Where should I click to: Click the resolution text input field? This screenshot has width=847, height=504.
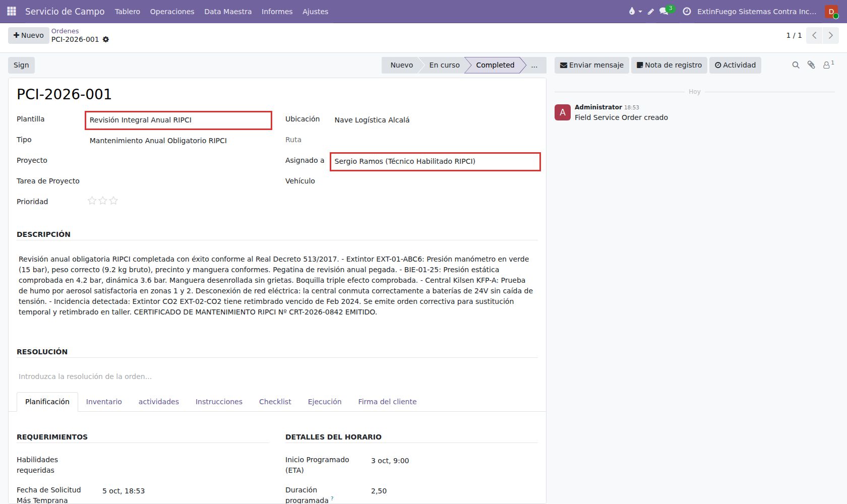pyautogui.click(x=277, y=376)
